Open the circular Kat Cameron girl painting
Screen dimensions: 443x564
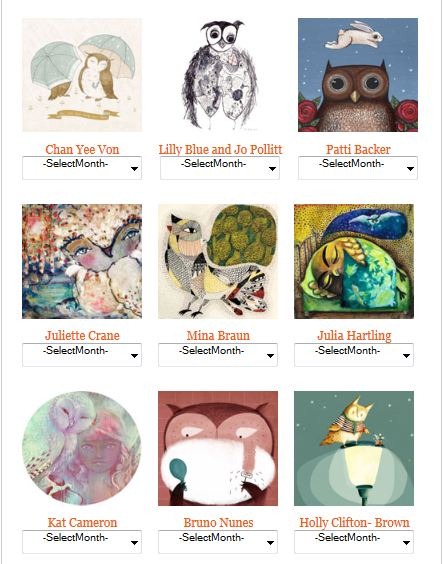[x=82, y=448]
